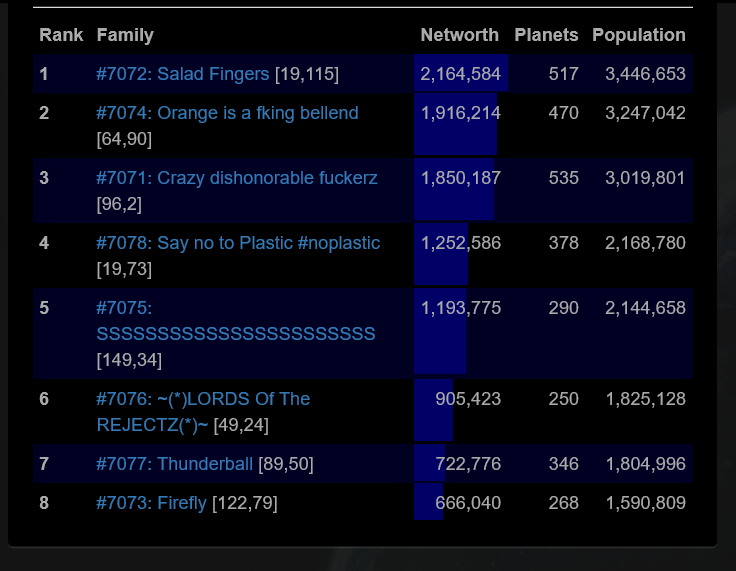Screen dimensions: 736x571
Task: Open the Thunderball family page
Action: coord(175,464)
